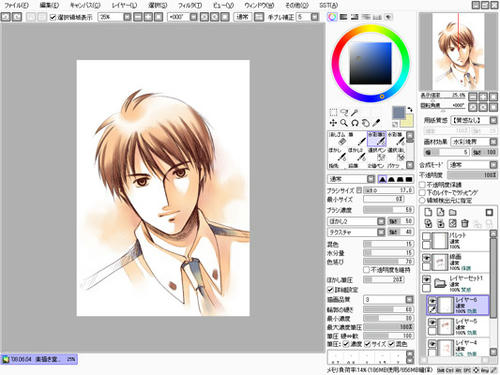Select the lasso selection tool
Viewport: 500px width, 375px height.
(344, 112)
